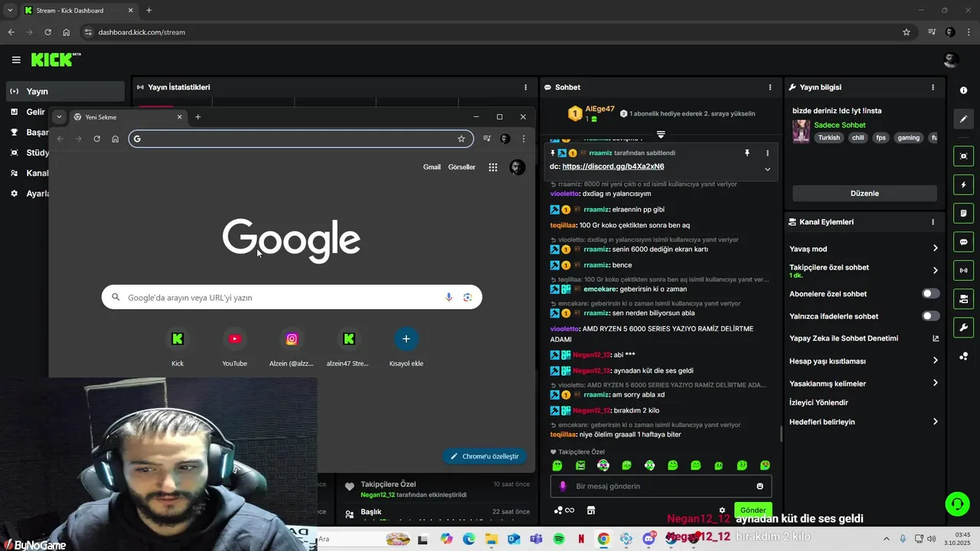
Task: Open a new tab in Yeni Sekme window
Action: [198, 117]
